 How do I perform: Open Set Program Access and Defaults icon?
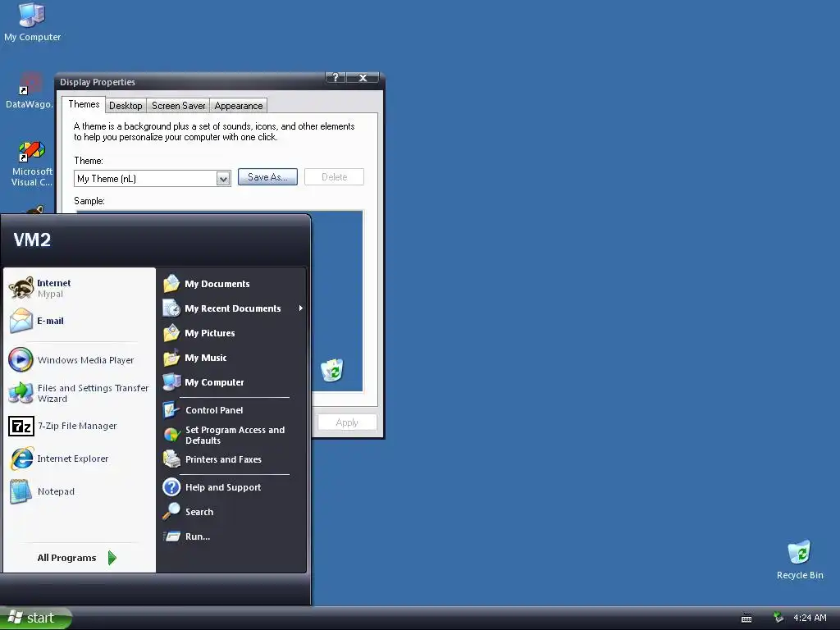pos(171,435)
